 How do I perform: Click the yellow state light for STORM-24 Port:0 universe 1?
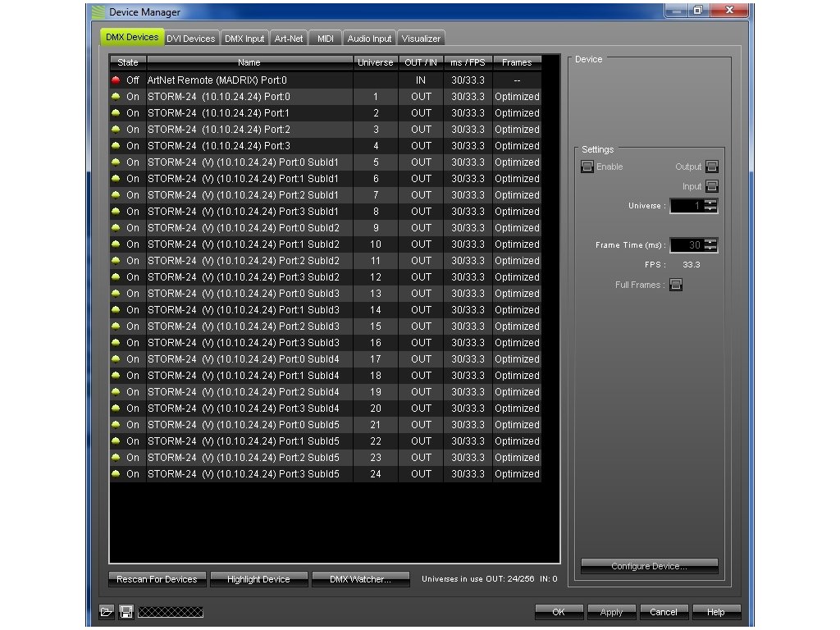coord(116,97)
